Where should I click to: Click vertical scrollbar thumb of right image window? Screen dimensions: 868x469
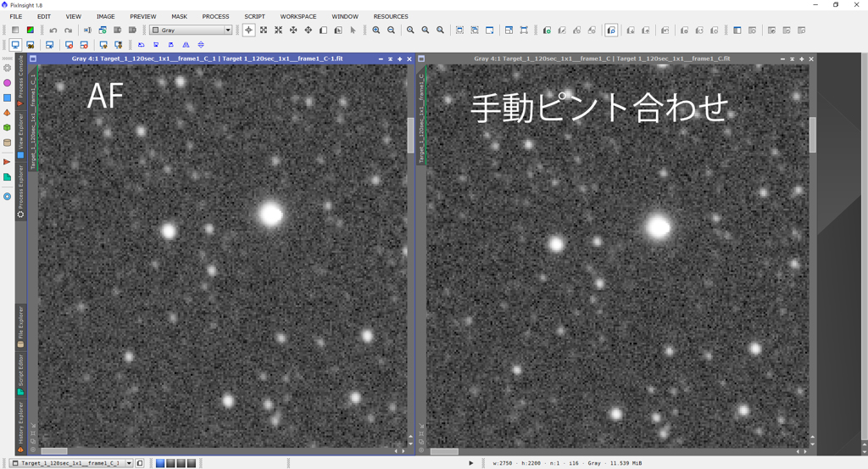[x=813, y=135]
